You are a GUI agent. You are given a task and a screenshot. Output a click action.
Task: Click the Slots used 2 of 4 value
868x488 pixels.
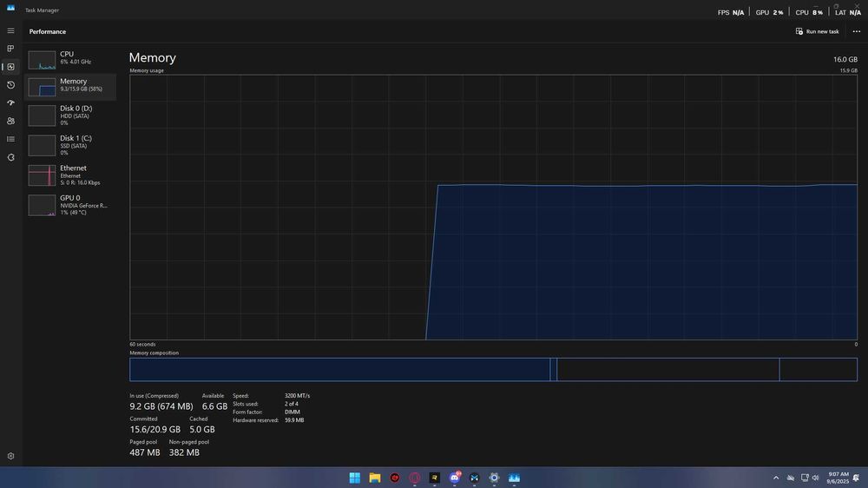pyautogui.click(x=291, y=404)
